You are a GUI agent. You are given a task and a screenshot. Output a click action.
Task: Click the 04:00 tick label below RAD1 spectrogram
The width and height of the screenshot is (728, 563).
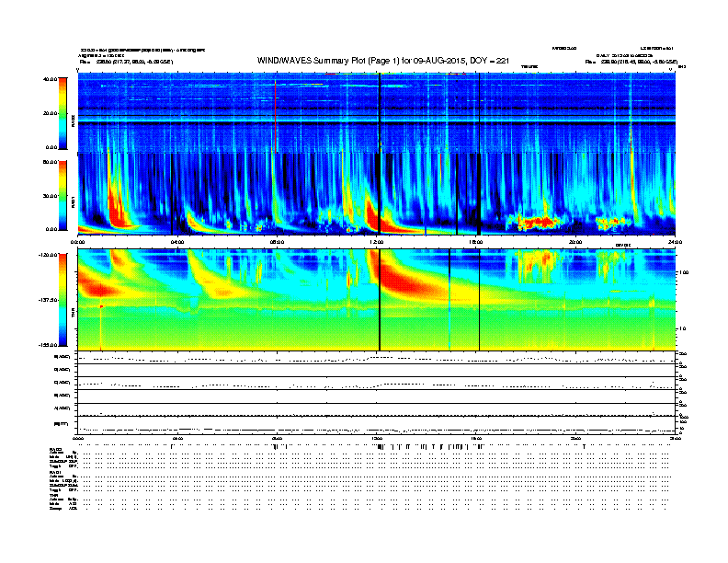pos(177,242)
